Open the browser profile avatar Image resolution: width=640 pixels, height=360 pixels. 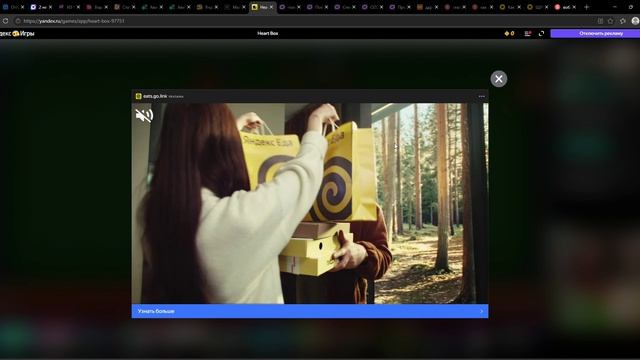point(635,21)
